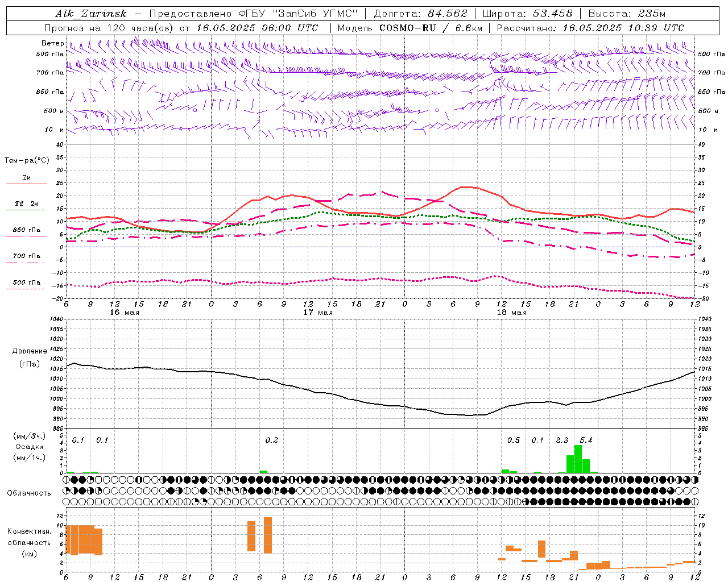
Task: Click the solid line sample under 2м legend
Action: click(x=26, y=184)
